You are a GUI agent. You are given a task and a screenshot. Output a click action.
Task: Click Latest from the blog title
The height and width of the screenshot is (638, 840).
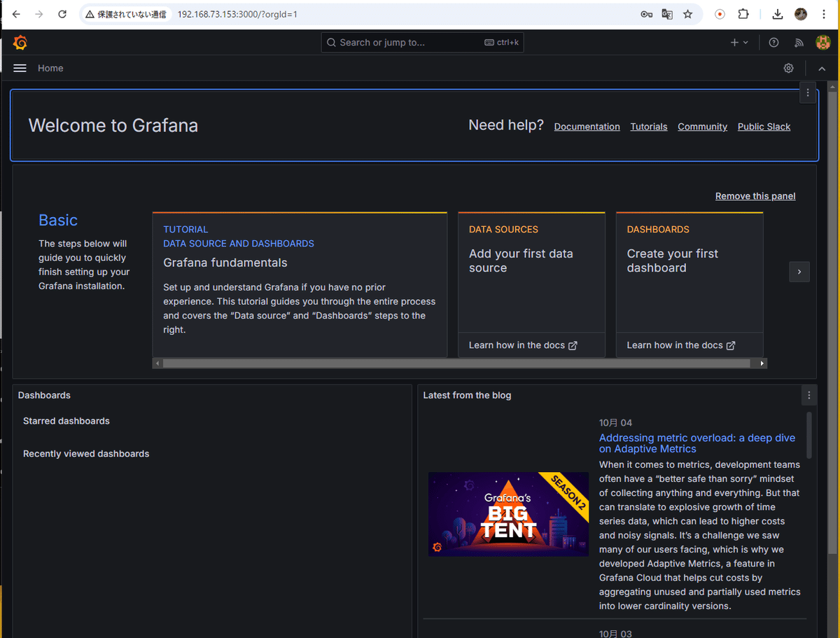click(467, 396)
